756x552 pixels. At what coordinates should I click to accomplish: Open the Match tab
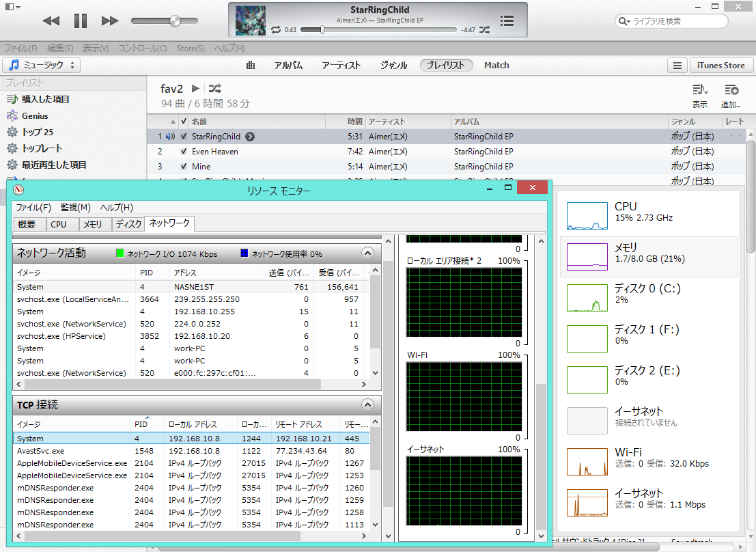pos(496,65)
